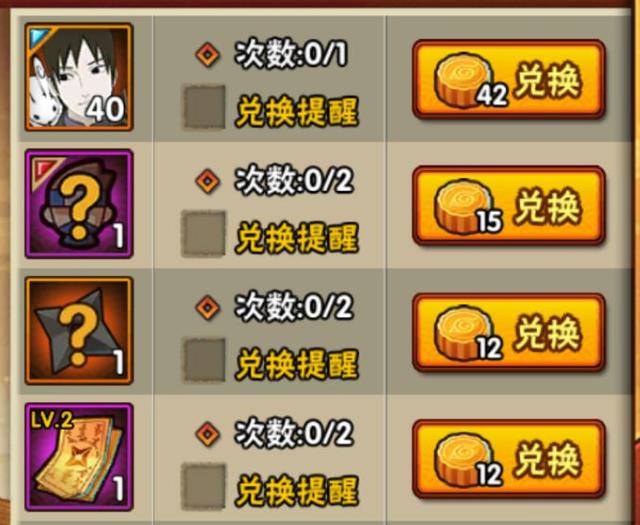640x525 pixels.
Task: Click 兑换提醒 label in mystery ninja row
Action: tap(297, 238)
